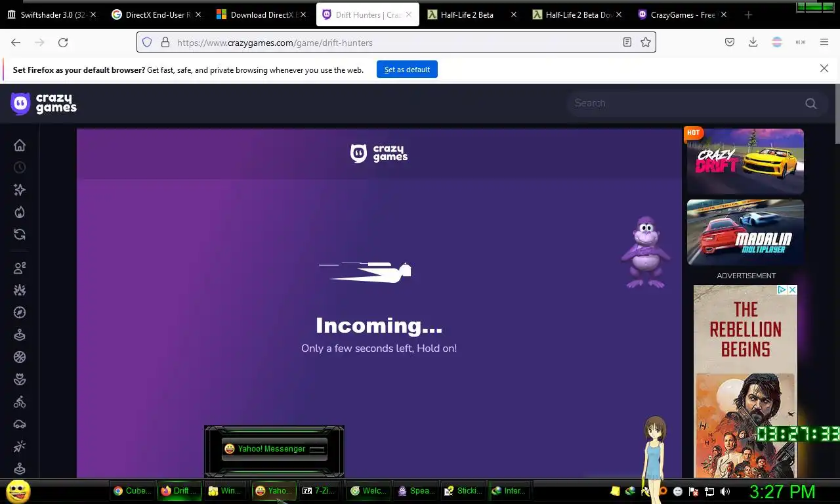Open Firefox downloads arrow
The height and width of the screenshot is (504, 840).
pos(753,42)
